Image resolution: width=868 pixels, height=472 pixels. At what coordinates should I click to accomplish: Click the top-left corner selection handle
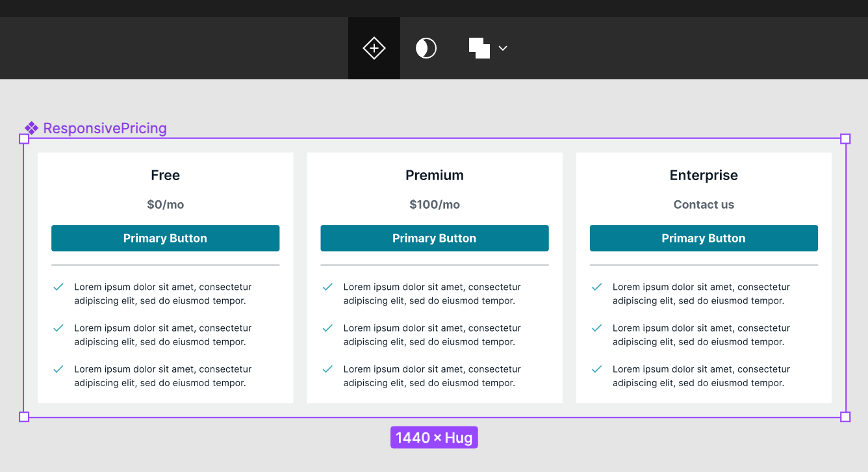25,138
